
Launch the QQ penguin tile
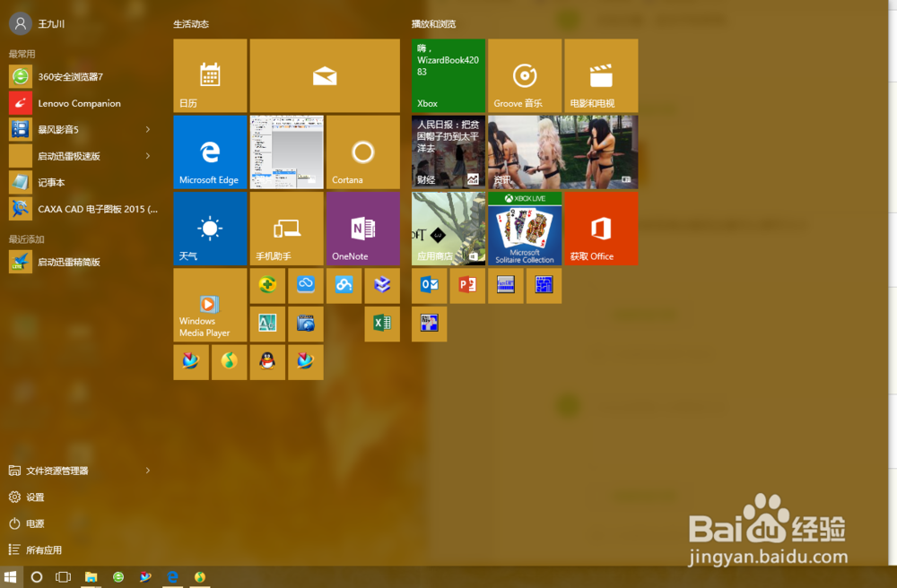[267, 362]
